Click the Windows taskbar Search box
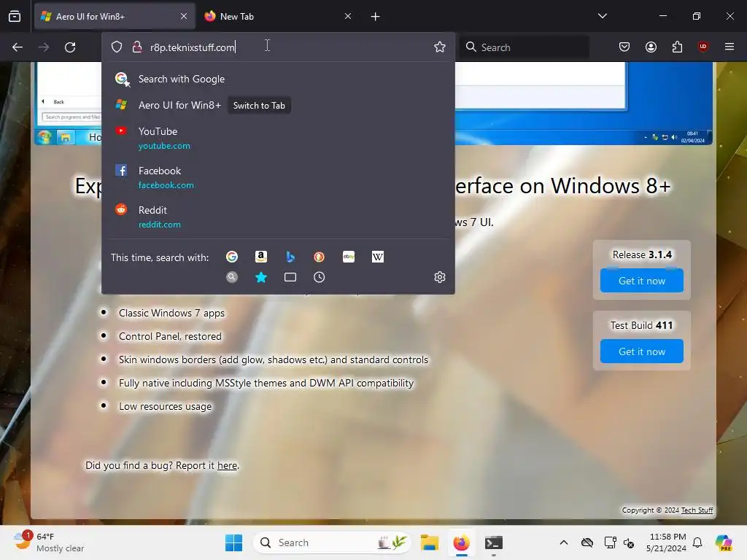This screenshot has height=560, width=747. tap(332, 542)
